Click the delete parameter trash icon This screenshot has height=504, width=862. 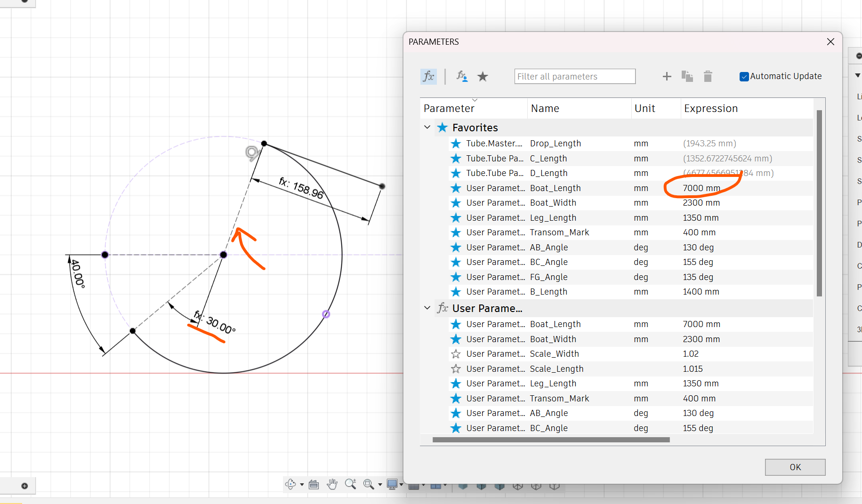pyautogui.click(x=708, y=76)
